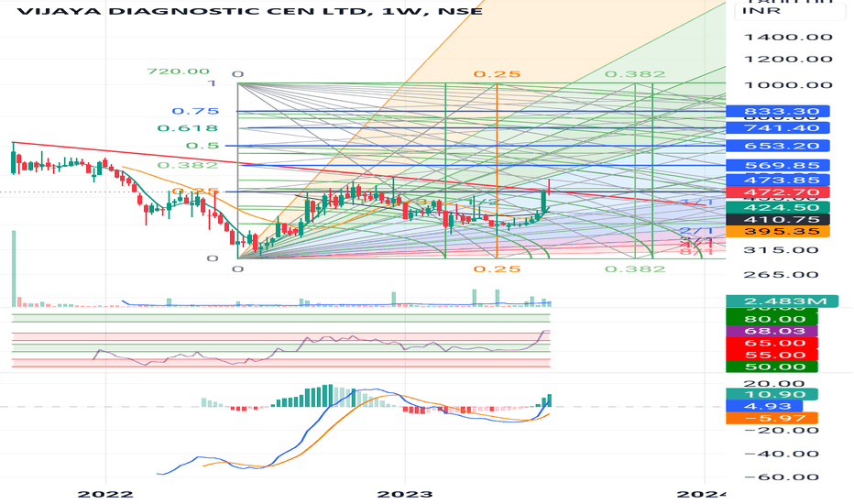The image size is (854, 504).
Task: Click the blue 473.85 price tag
Action: point(778,180)
